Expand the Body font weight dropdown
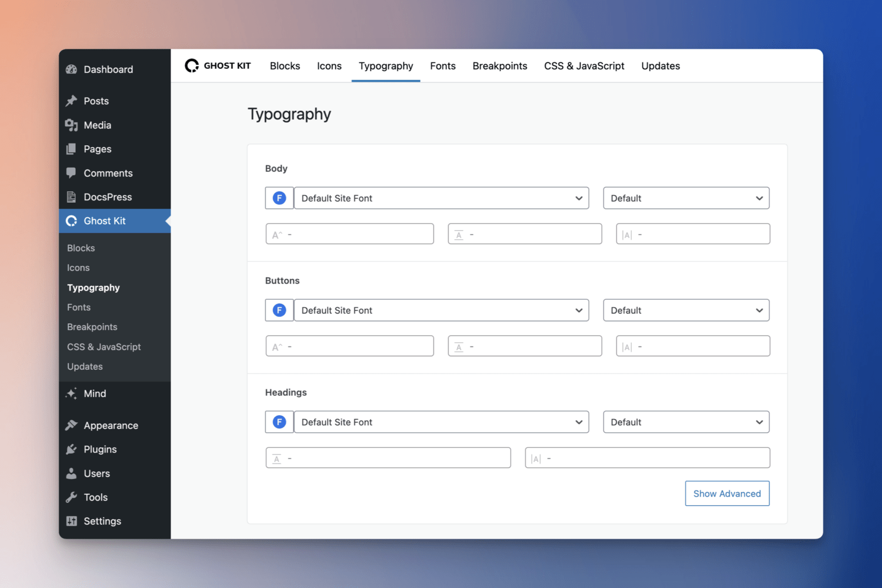 click(686, 198)
